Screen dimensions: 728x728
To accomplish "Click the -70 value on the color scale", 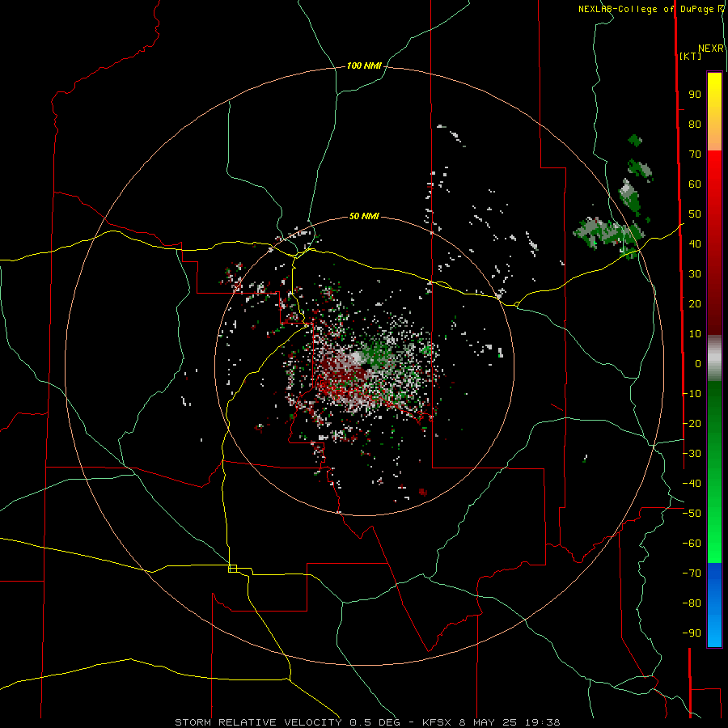I will coord(692,574).
